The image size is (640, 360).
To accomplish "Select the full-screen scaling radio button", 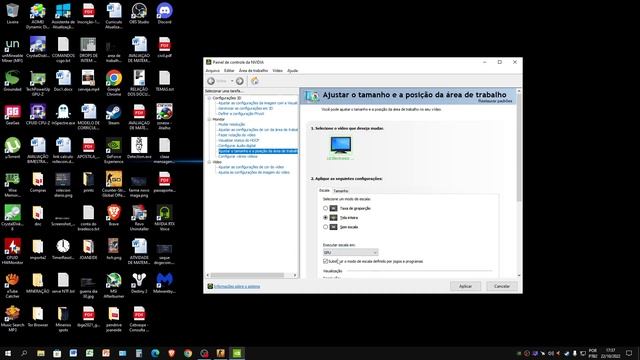I will click(x=325, y=218).
